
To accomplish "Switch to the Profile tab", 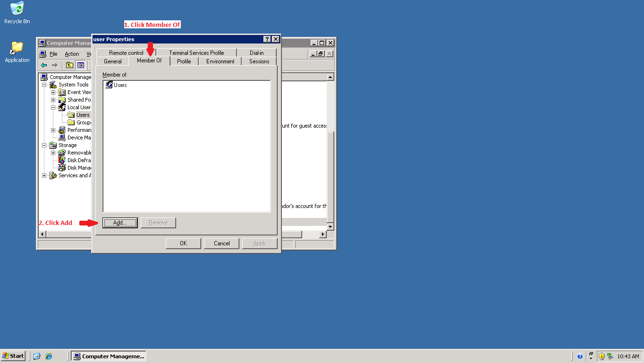I will point(184,61).
